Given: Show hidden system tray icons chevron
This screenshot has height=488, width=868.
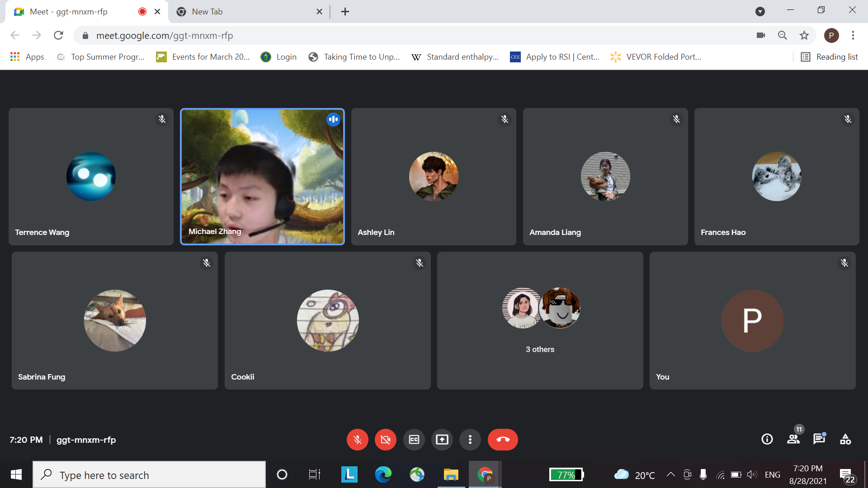Looking at the screenshot, I should (671, 474).
